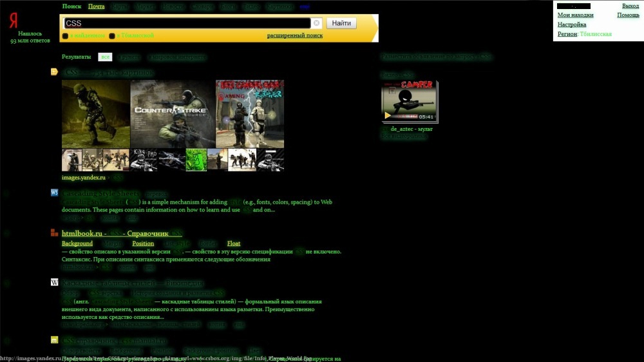Viewport: 644px width, 362px height.
Task: Expand the blue 'ещё' services link
Action: [305, 6]
